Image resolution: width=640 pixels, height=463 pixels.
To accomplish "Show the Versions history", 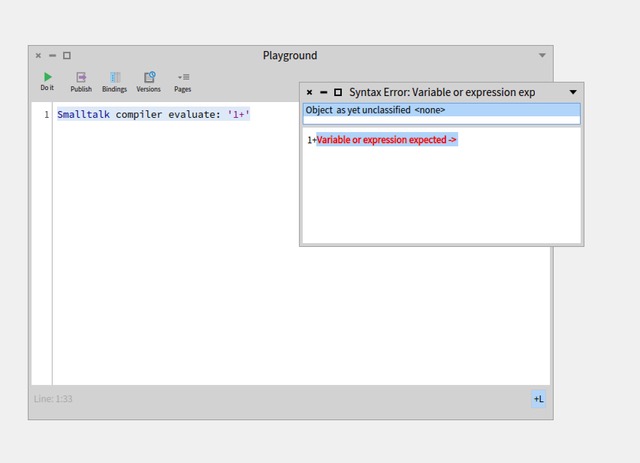I will [x=148, y=80].
